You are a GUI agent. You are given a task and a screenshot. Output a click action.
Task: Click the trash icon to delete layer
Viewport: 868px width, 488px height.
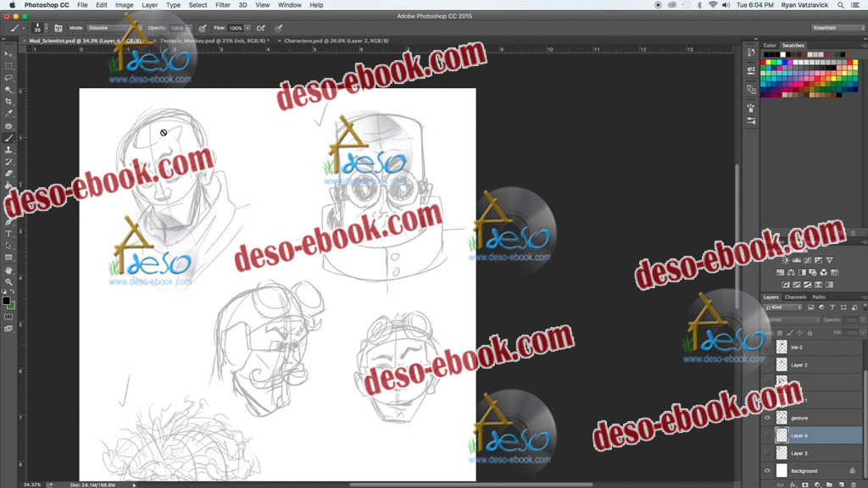pos(853,484)
